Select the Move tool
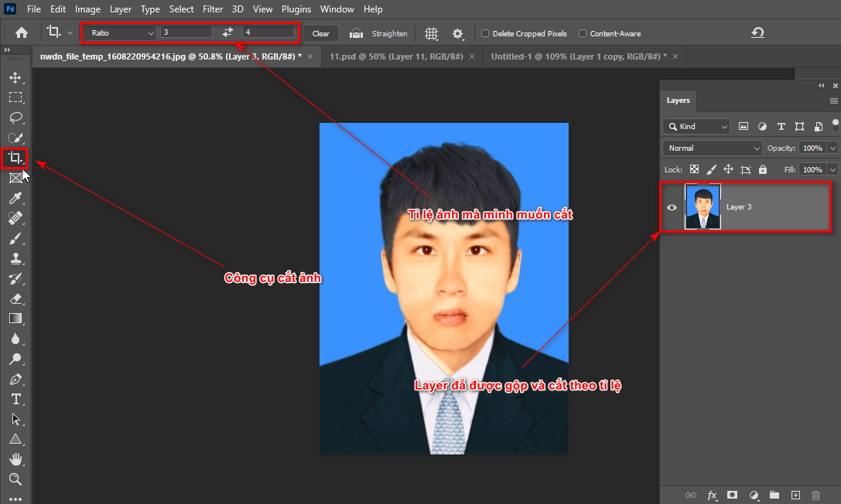 tap(15, 77)
